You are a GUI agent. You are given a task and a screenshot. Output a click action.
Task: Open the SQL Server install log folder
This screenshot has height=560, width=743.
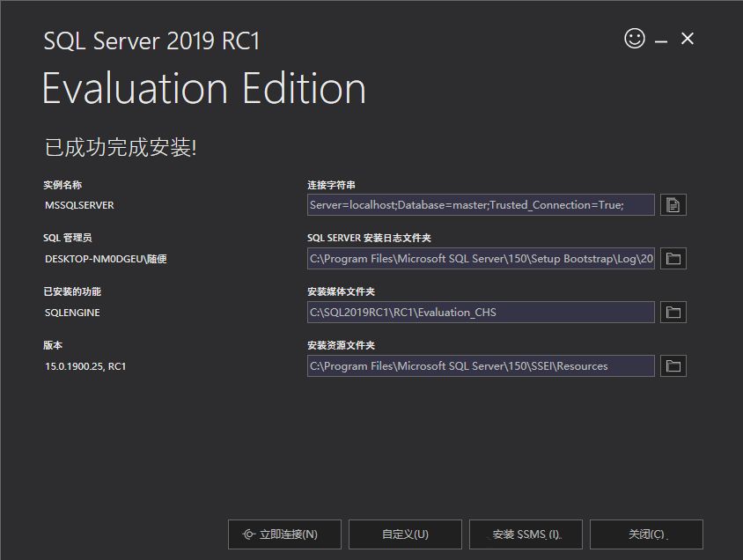(x=673, y=259)
